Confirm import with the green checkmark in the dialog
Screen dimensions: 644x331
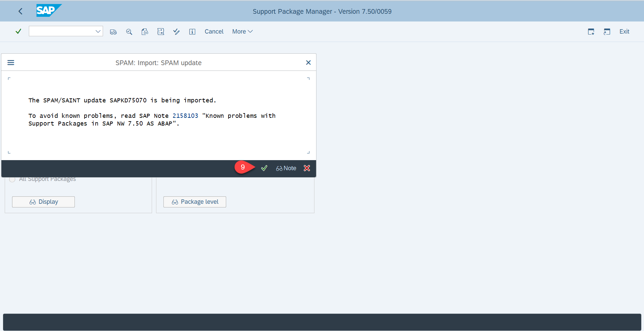click(x=264, y=168)
